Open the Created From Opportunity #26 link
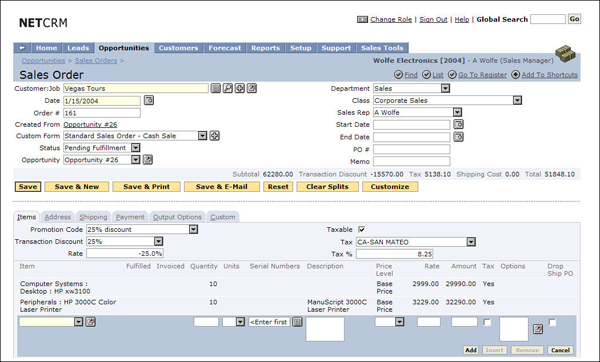 point(90,124)
